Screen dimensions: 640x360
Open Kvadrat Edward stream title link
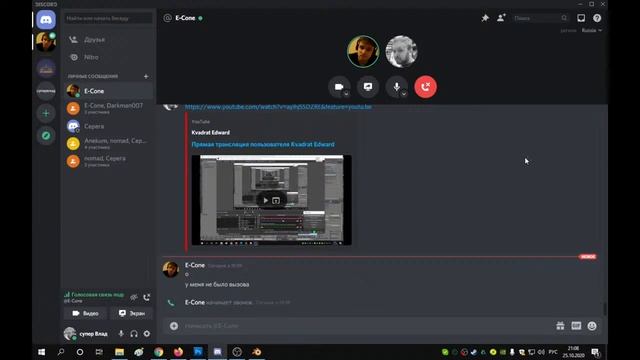coord(263,144)
